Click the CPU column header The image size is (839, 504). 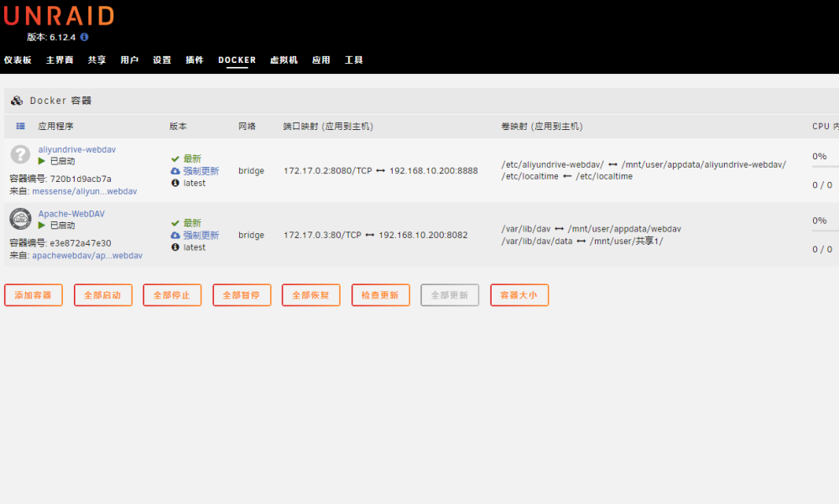[x=821, y=127]
